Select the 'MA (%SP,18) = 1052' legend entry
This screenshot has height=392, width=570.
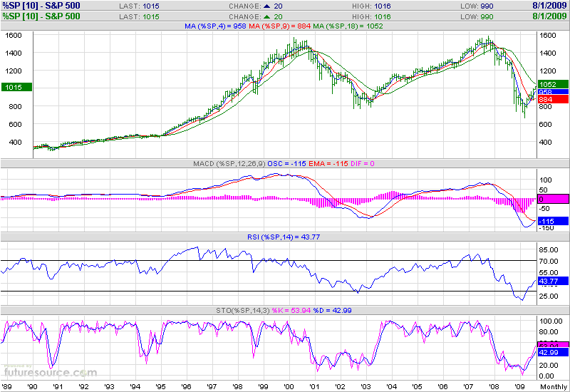pyautogui.click(x=348, y=26)
